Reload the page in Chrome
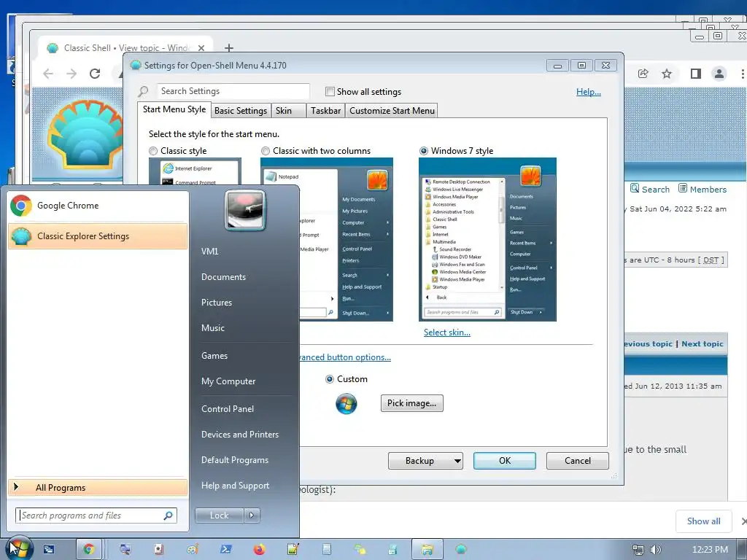Image resolution: width=747 pixels, height=560 pixels. (x=95, y=74)
